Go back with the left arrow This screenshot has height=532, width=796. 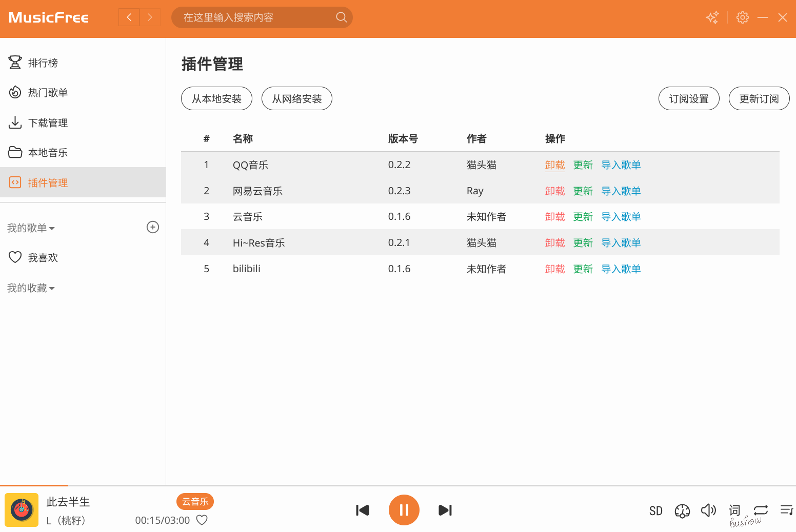click(x=129, y=17)
